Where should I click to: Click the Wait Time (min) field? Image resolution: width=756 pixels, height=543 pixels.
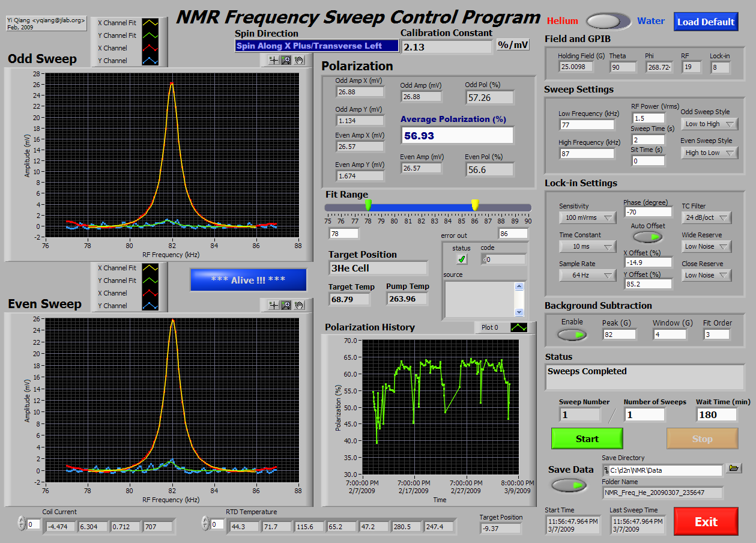717,414
